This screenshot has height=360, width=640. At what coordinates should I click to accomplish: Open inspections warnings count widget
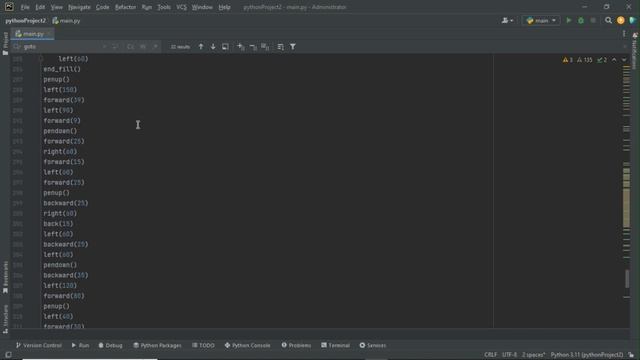tap(584, 60)
